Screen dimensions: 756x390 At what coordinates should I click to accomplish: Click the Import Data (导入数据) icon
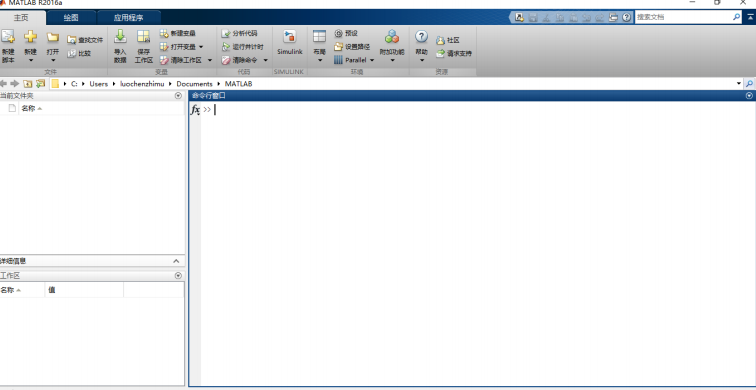(120, 37)
